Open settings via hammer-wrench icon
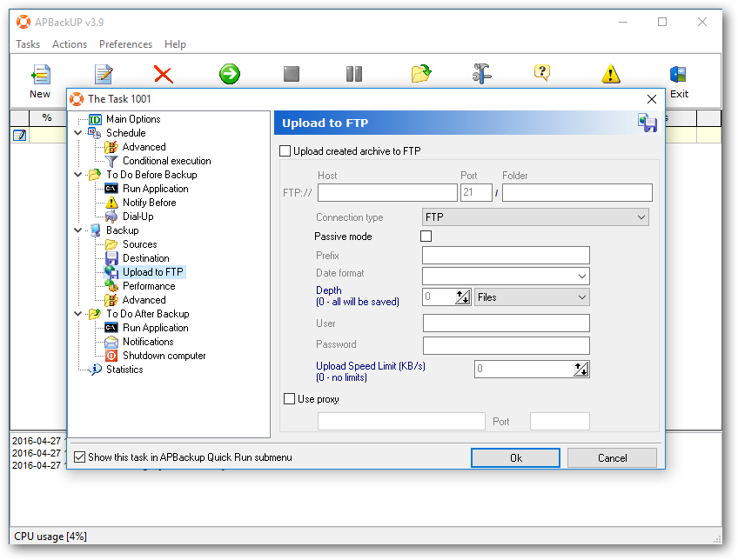 click(x=481, y=74)
